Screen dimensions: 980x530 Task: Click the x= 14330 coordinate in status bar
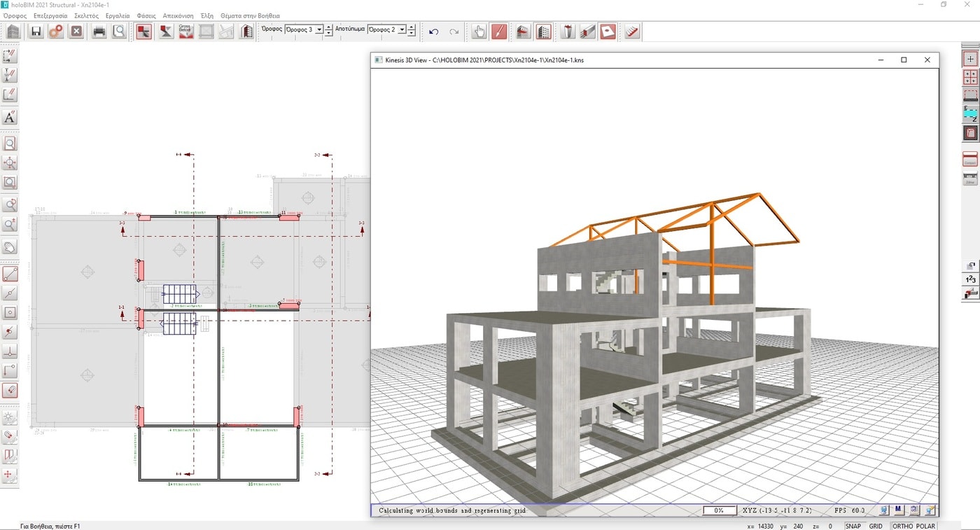(761, 526)
